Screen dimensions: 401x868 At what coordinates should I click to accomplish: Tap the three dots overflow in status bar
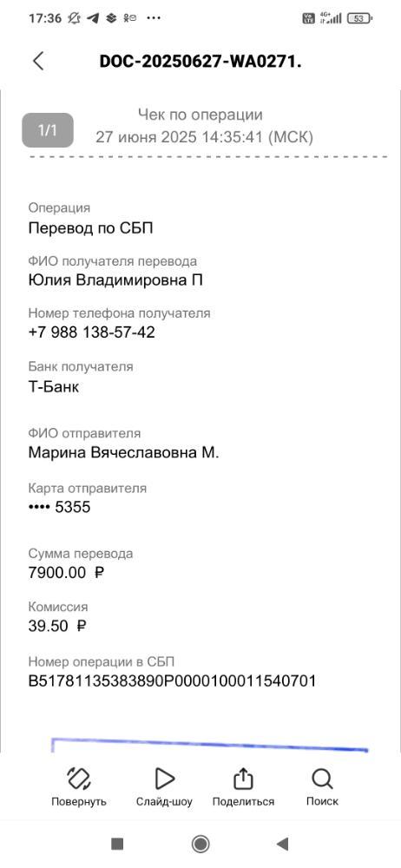[x=154, y=18]
